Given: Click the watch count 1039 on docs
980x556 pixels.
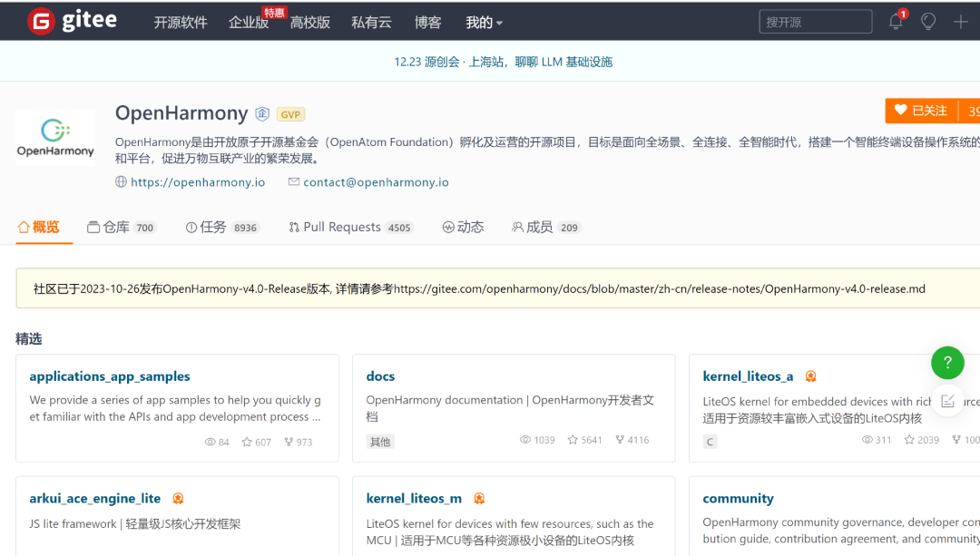Looking at the screenshot, I should point(537,440).
